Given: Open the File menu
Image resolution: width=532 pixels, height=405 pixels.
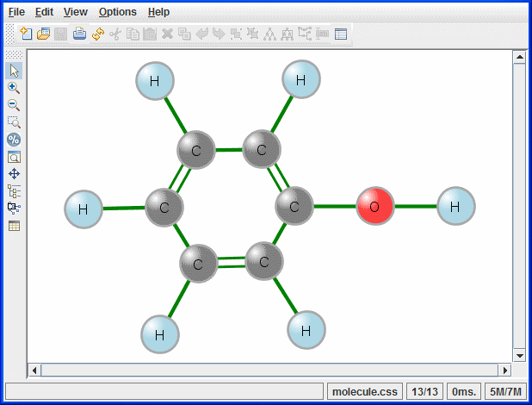Looking at the screenshot, I should pos(16,12).
